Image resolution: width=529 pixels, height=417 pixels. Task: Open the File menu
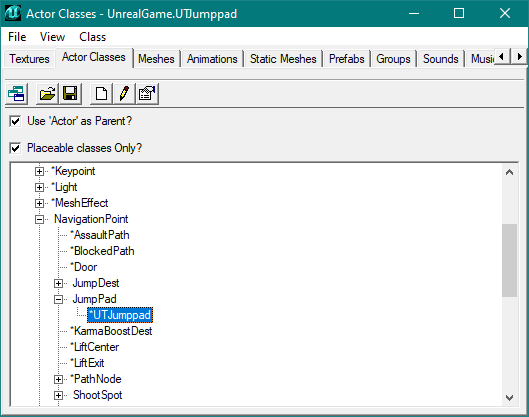tap(17, 37)
